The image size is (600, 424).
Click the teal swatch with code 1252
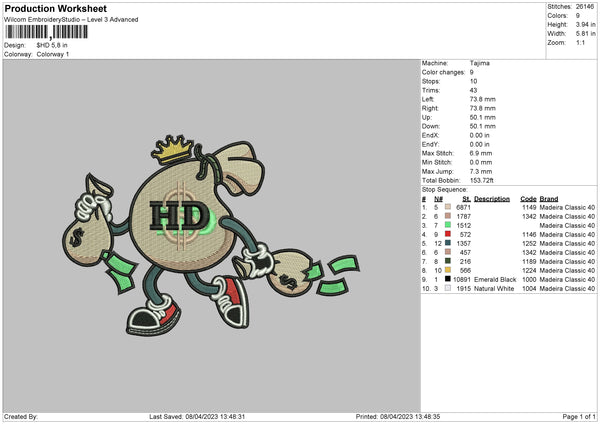pyautogui.click(x=448, y=242)
